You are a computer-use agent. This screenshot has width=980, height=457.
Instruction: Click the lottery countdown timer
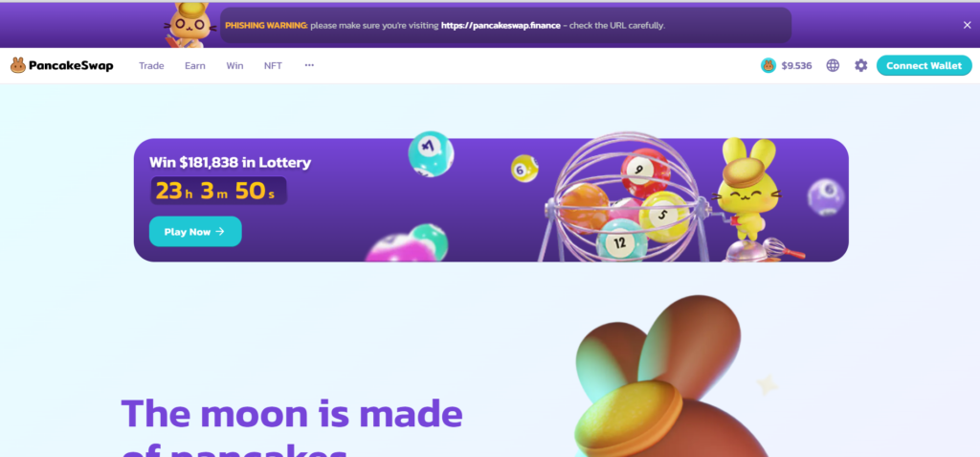point(219,191)
